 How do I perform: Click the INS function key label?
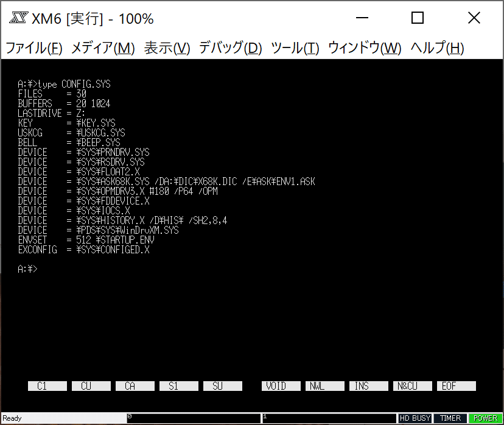tap(369, 386)
